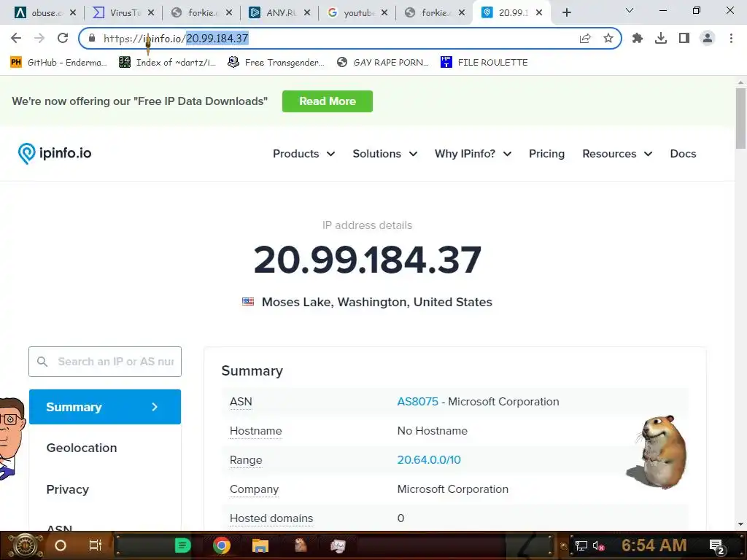
Task: Select Geolocation in the sidebar
Action: point(82,448)
